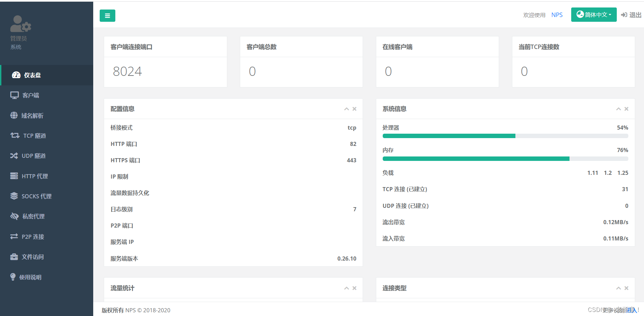Open UDP 隧道 menu item
This screenshot has height=316, width=644.
click(x=47, y=156)
